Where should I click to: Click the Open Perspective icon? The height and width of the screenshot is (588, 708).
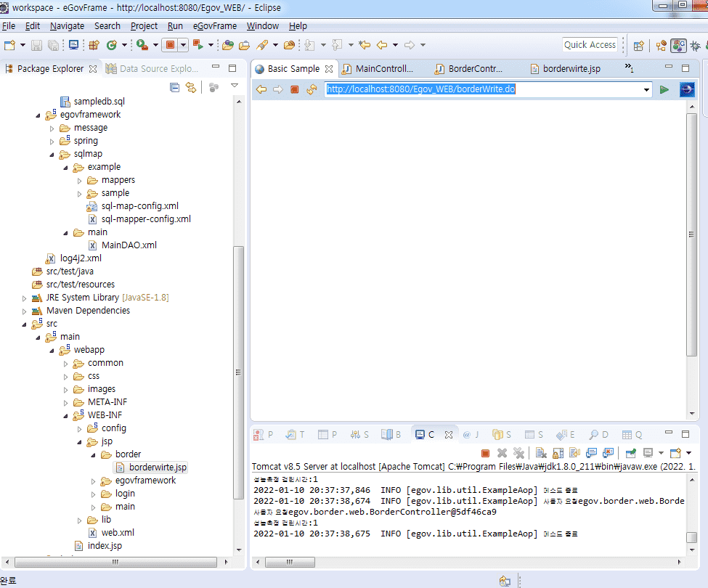(638, 45)
